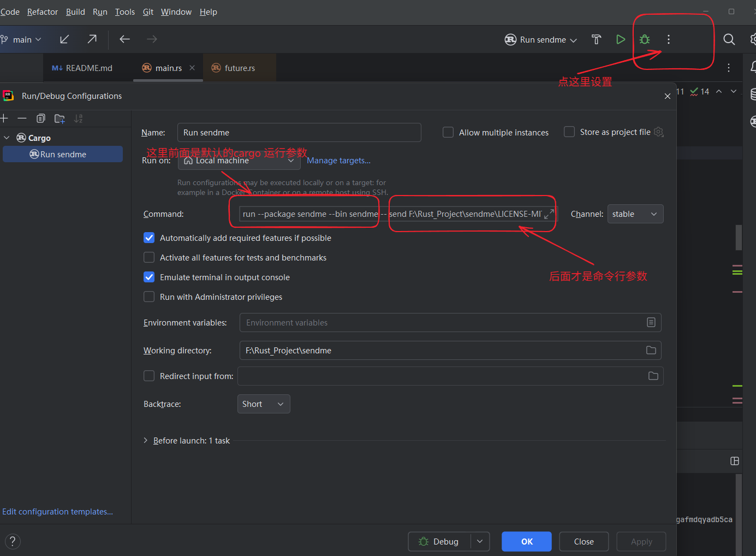Move configuration into new folder
Screen dimensions: 756x556
pos(59,119)
